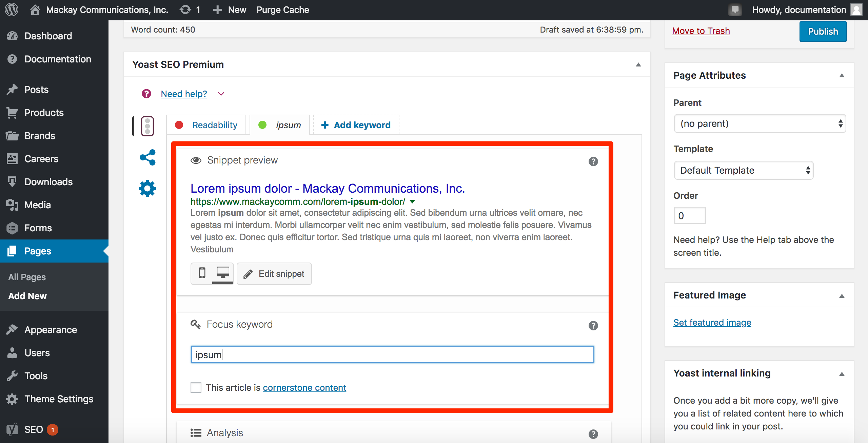Screen dimensions: 868x443
Task: Toggle the Snippet preview eye icon
Action: tap(196, 160)
